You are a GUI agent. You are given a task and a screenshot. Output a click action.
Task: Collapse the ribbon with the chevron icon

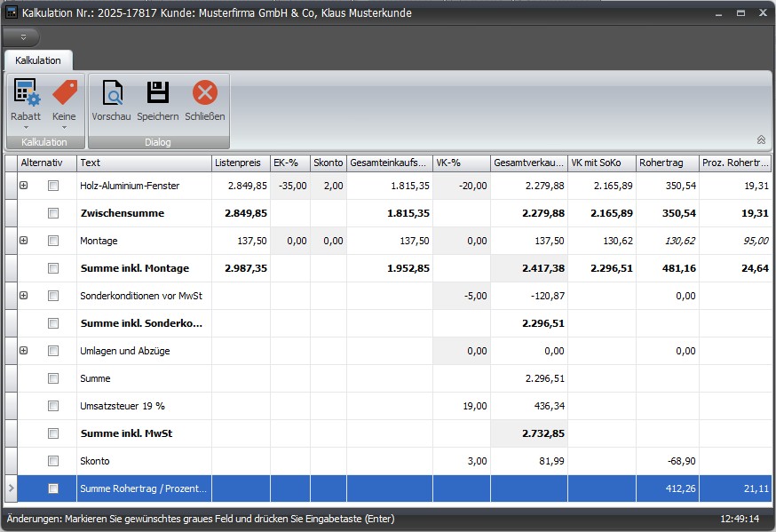(761, 139)
